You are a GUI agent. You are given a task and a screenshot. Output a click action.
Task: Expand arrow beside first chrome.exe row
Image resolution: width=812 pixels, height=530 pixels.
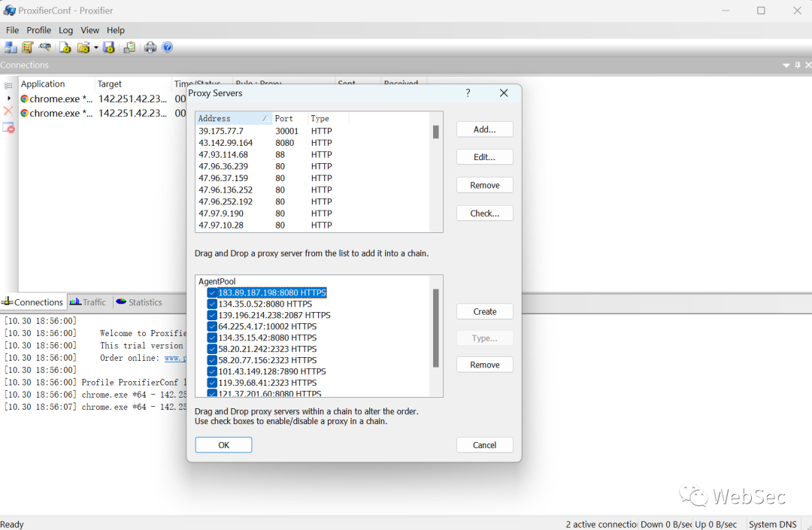tap(9, 98)
